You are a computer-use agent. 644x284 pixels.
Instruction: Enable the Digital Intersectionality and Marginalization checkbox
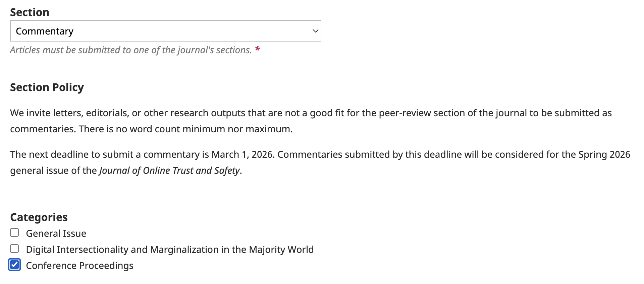coord(14,248)
